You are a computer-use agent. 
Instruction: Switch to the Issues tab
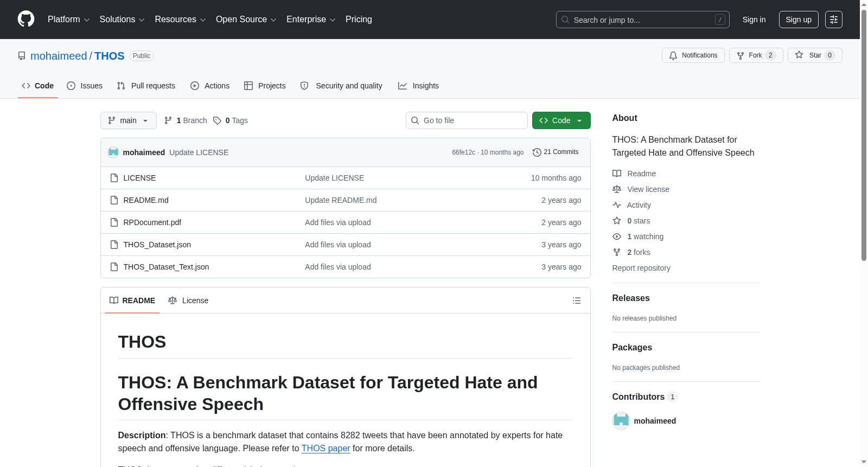pos(85,86)
